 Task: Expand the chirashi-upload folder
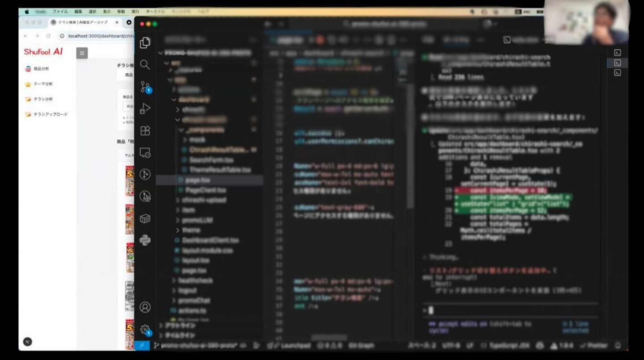pos(207,200)
